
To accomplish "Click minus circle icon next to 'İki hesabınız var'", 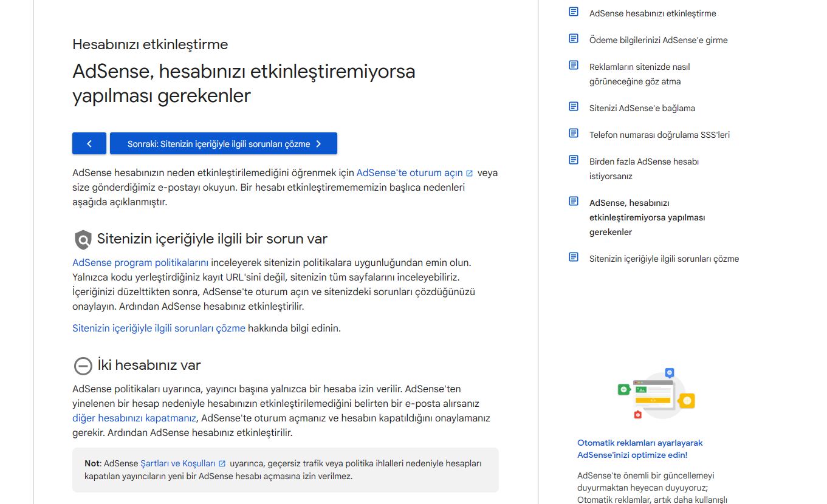I will point(83,366).
